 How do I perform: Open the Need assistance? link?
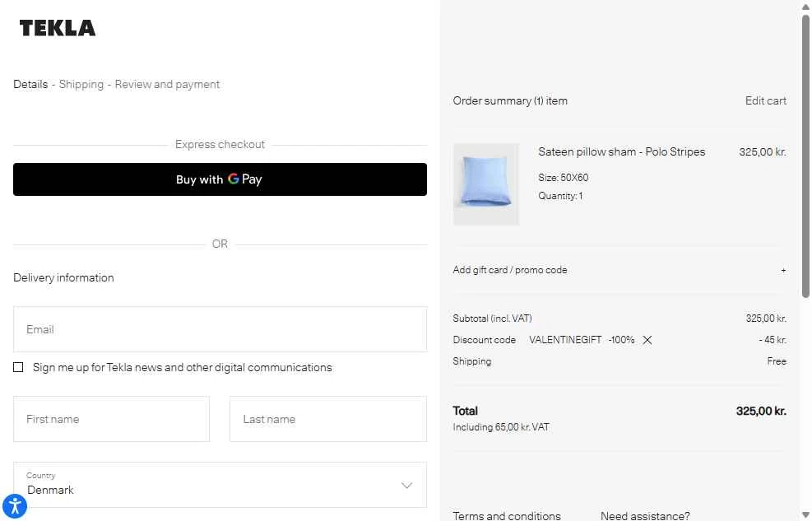(645, 516)
